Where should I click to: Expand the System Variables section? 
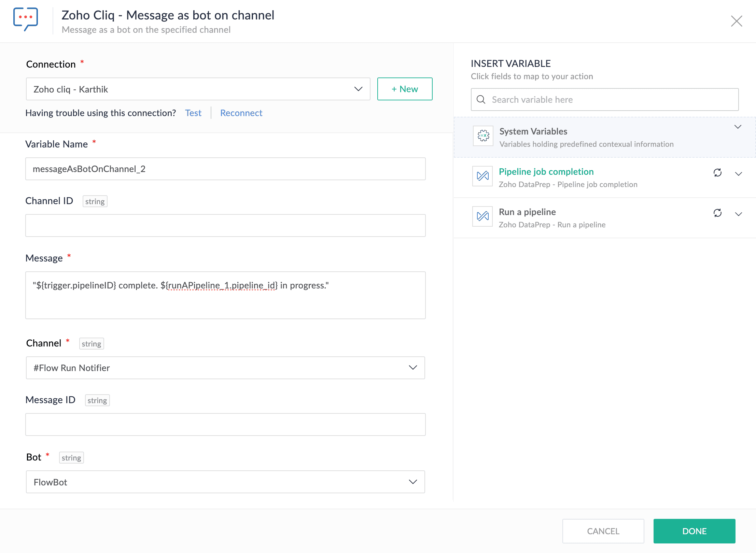point(738,127)
